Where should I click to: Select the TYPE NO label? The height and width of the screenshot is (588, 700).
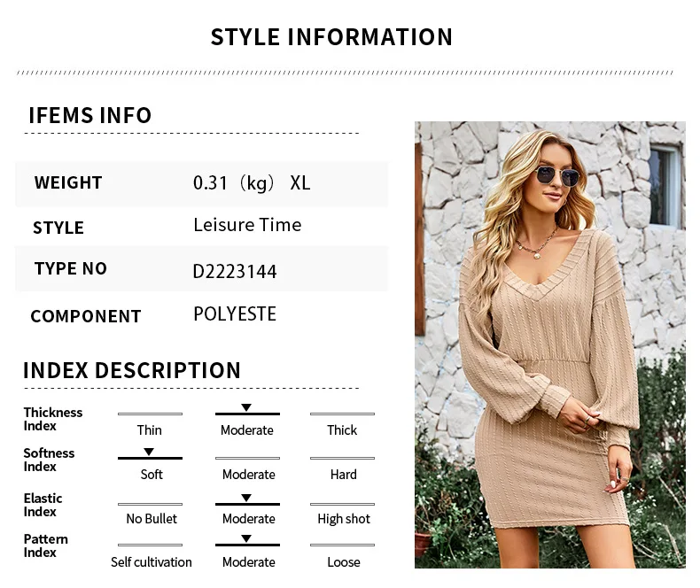(x=71, y=268)
